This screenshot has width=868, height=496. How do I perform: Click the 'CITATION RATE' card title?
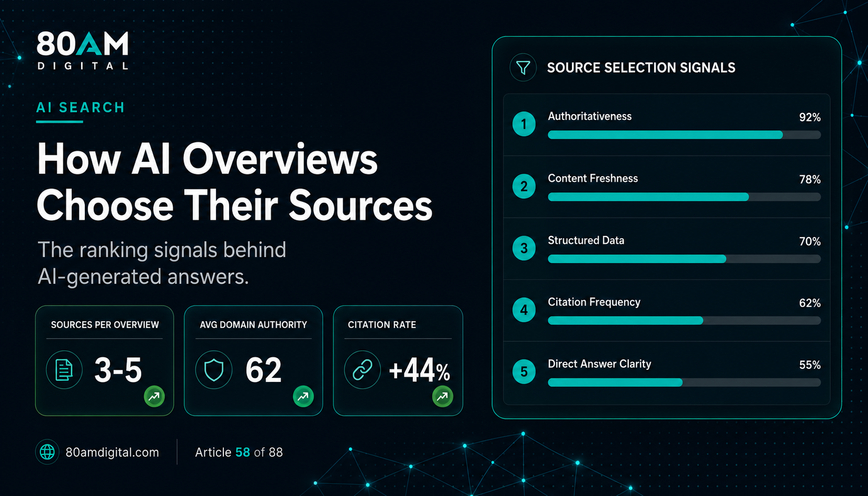point(382,325)
